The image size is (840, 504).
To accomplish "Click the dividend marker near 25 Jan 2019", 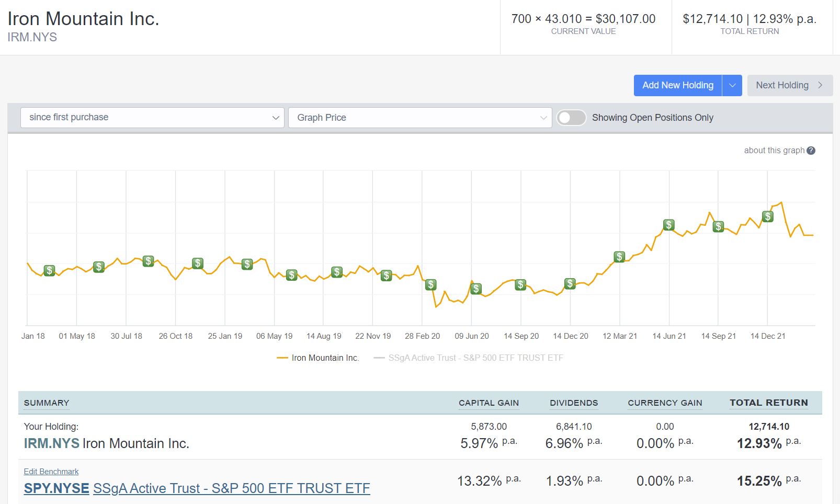I will click(x=247, y=264).
